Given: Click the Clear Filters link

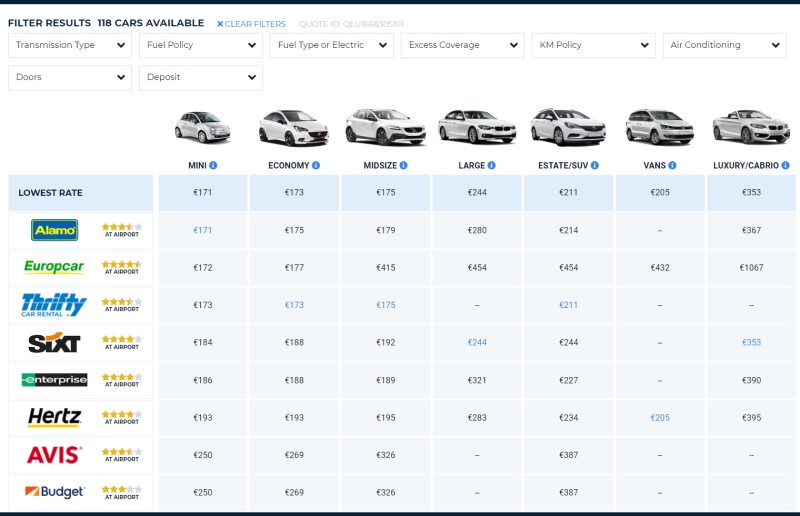Looking at the screenshot, I should (252, 24).
